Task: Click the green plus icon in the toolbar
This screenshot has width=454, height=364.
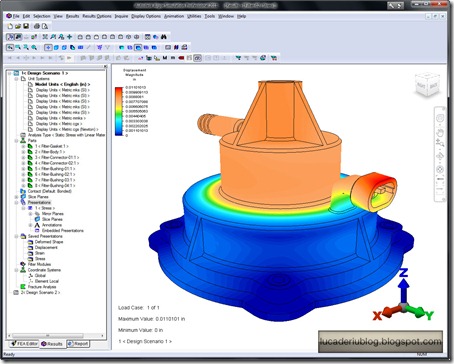Action: 69,37
